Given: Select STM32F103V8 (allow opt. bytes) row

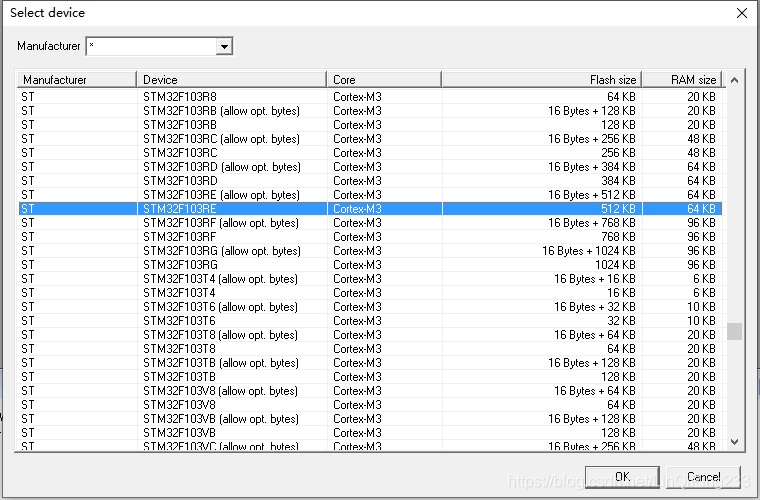Looking at the screenshot, I should coord(370,391).
